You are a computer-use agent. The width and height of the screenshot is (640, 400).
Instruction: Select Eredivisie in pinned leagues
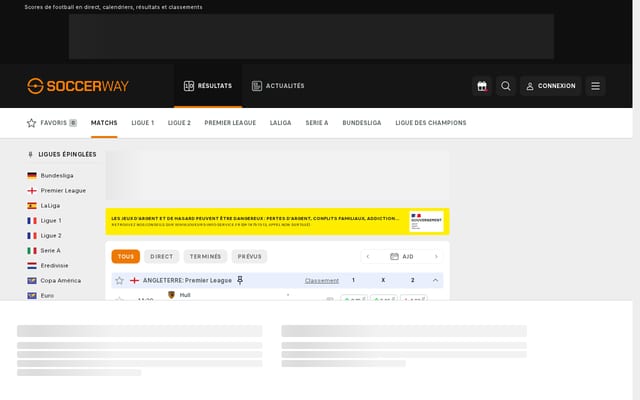[x=54, y=266]
